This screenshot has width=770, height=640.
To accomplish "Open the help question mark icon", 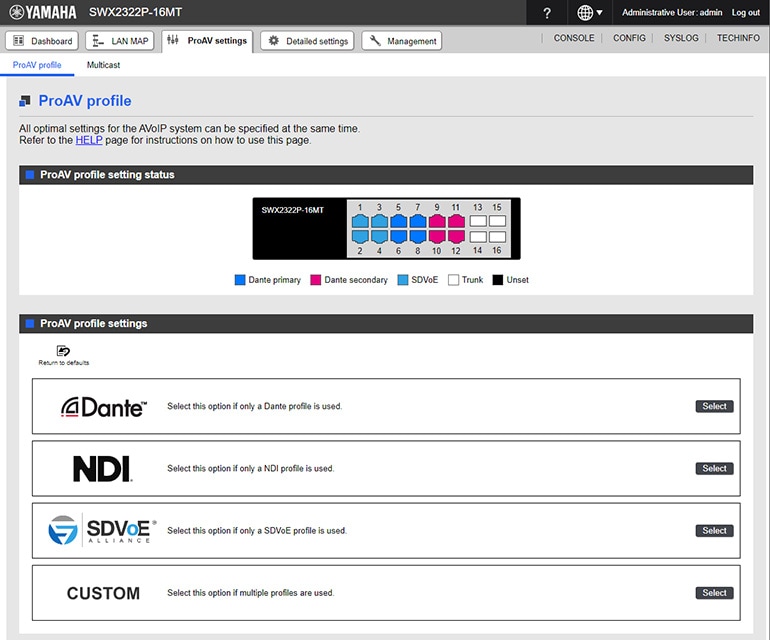I will pyautogui.click(x=547, y=13).
